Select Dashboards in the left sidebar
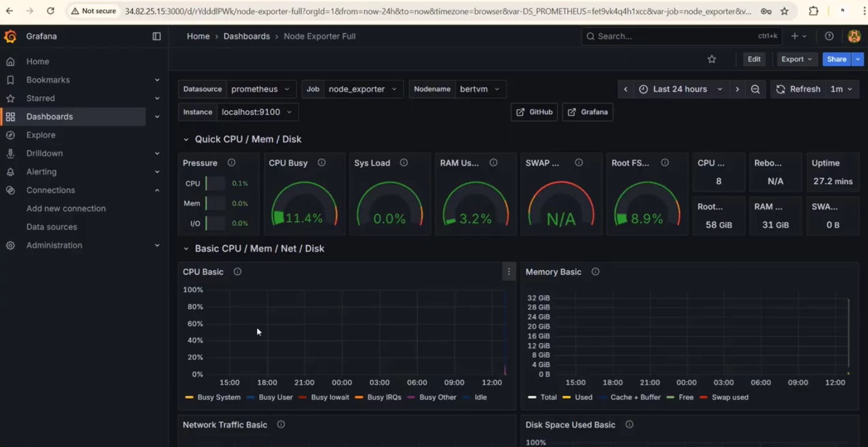The image size is (868, 447). click(50, 116)
